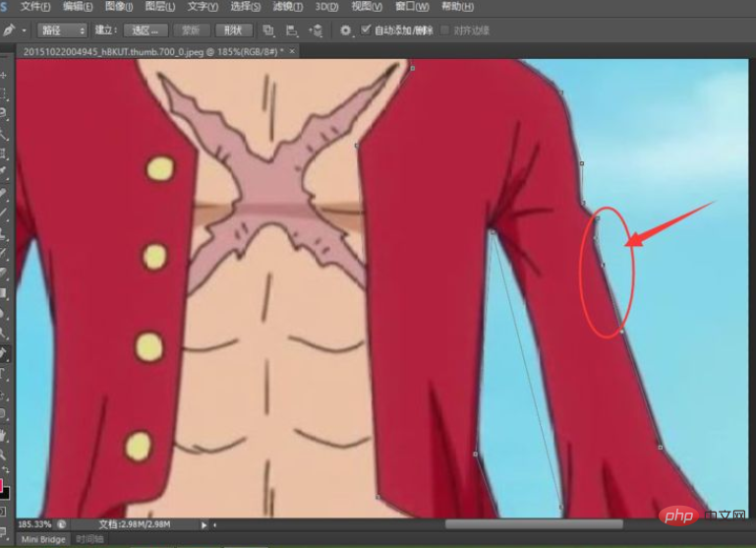Select the Eyedropper tool
The image size is (756, 548).
click(x=3, y=172)
